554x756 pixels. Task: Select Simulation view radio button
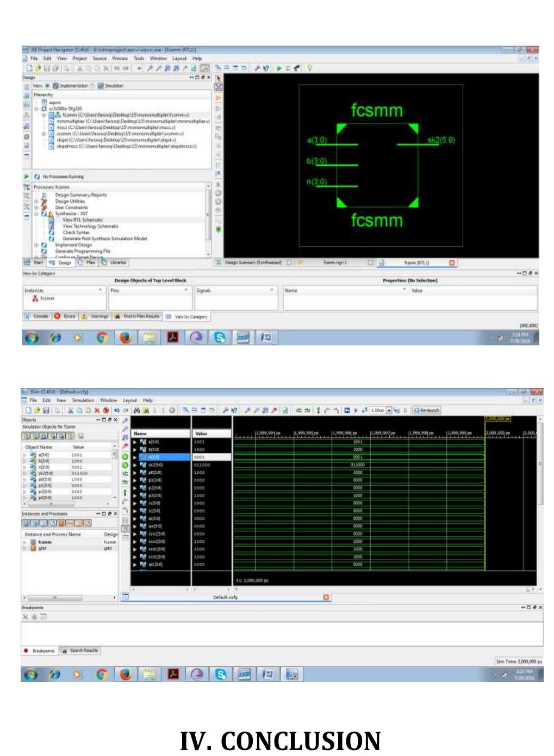pos(92,86)
